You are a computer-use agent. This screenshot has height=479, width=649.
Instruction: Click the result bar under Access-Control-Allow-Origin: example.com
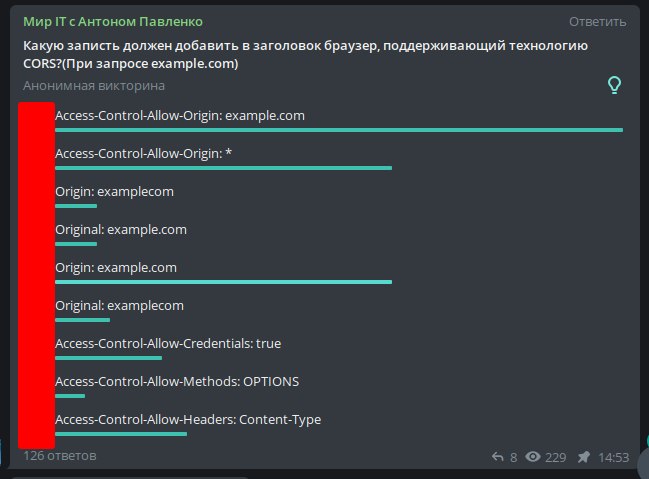coord(338,130)
